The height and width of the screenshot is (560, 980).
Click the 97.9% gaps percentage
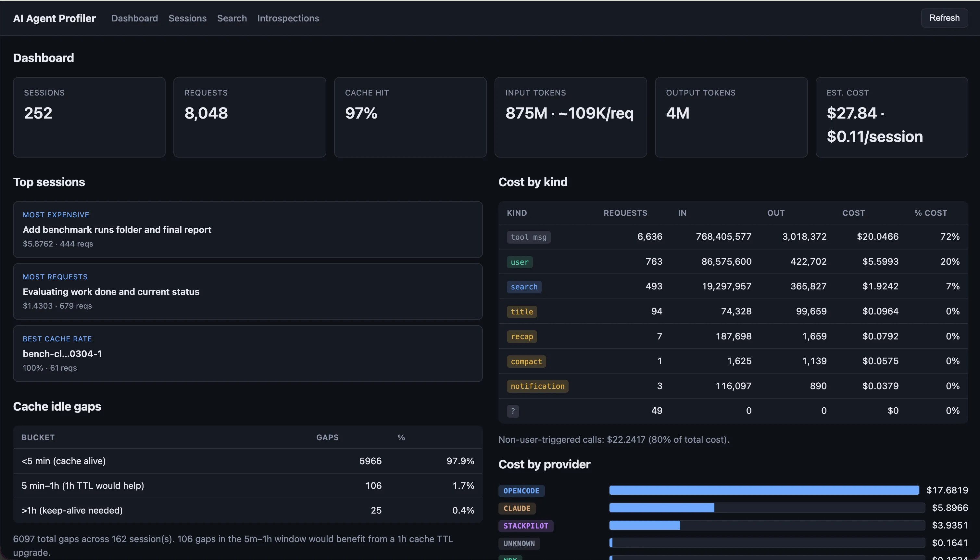[460, 461]
